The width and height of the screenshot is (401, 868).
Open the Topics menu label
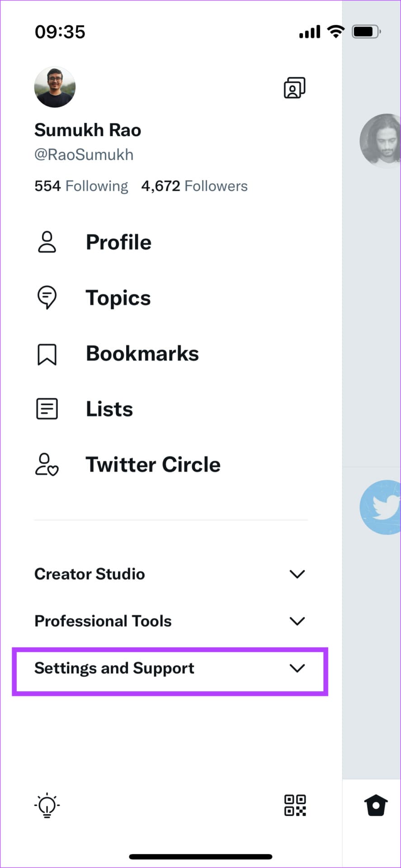pyautogui.click(x=118, y=298)
